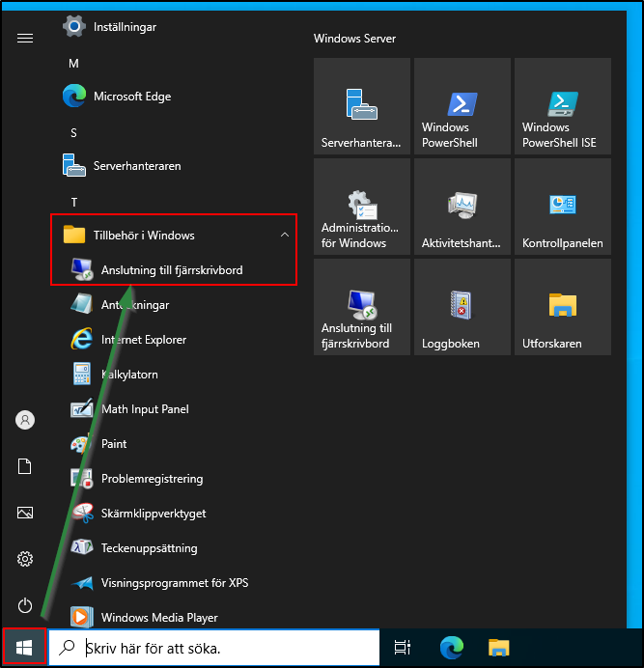Launch Windows Media Player
644x668 pixels.
[x=173, y=617]
